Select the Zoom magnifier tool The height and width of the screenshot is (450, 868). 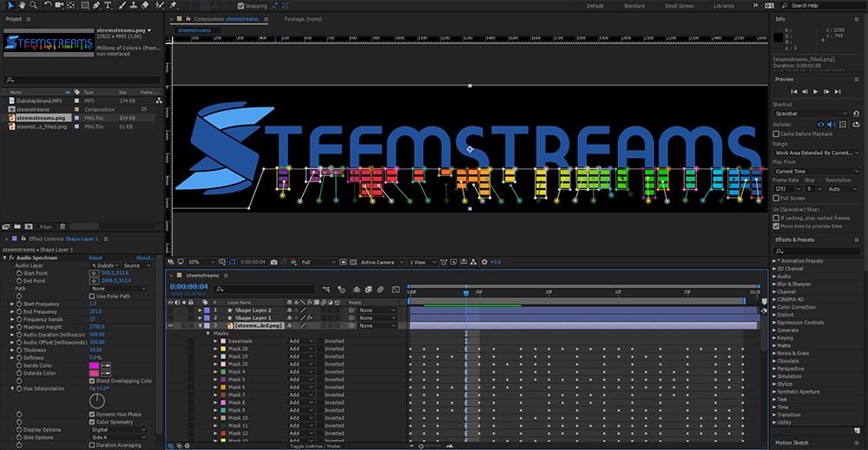point(34,5)
